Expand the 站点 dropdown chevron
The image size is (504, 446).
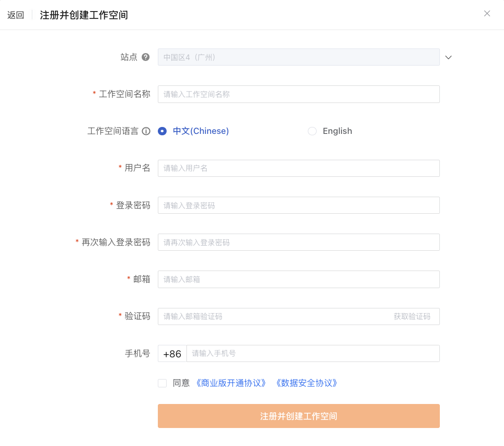point(449,57)
